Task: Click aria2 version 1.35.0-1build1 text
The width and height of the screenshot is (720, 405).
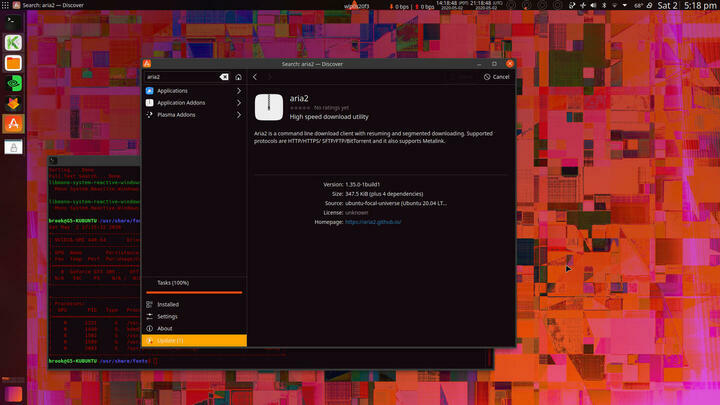Action: (x=363, y=184)
